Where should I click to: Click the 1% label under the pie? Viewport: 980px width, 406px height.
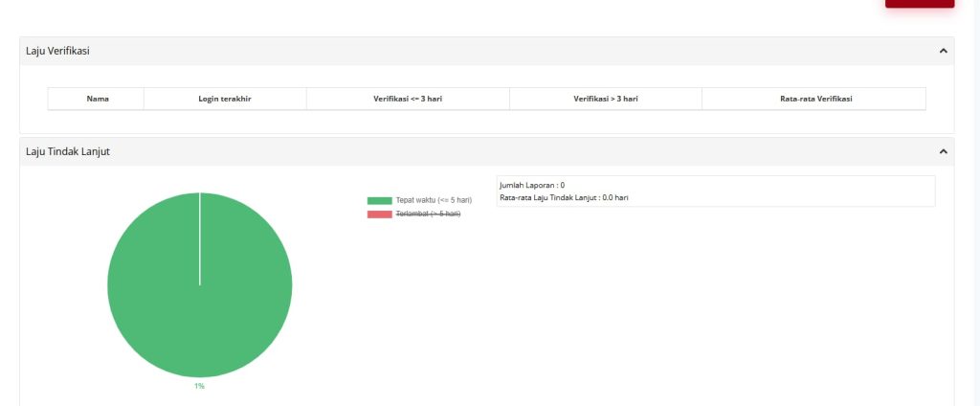(x=199, y=386)
